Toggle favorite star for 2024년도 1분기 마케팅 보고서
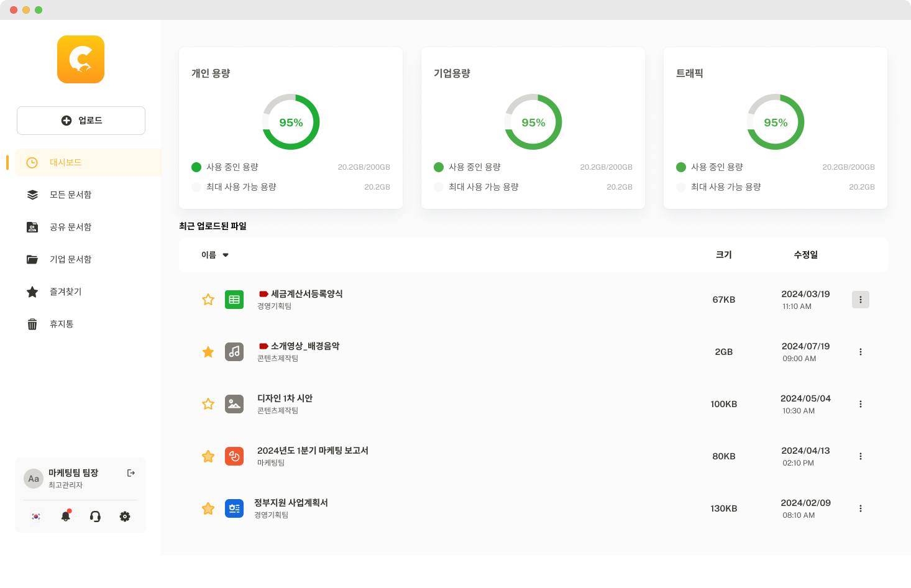The height and width of the screenshot is (588, 911). click(x=208, y=456)
